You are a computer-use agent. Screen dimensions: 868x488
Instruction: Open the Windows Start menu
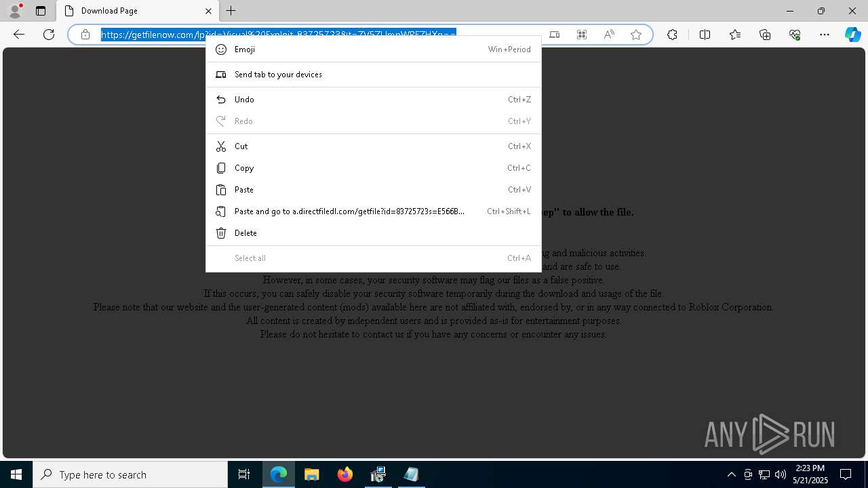[x=16, y=474]
